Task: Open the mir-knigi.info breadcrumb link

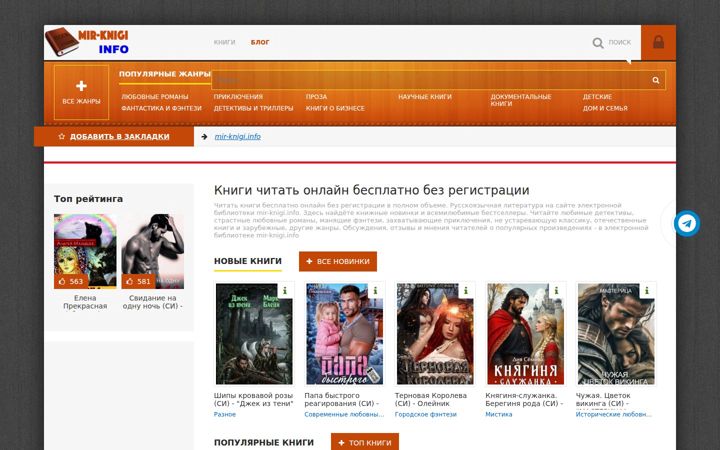Action: pos(237,136)
